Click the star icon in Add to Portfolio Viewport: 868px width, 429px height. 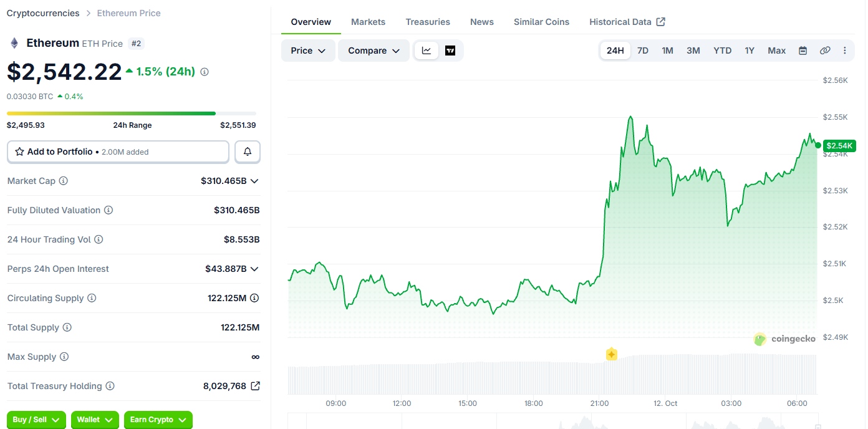click(19, 152)
